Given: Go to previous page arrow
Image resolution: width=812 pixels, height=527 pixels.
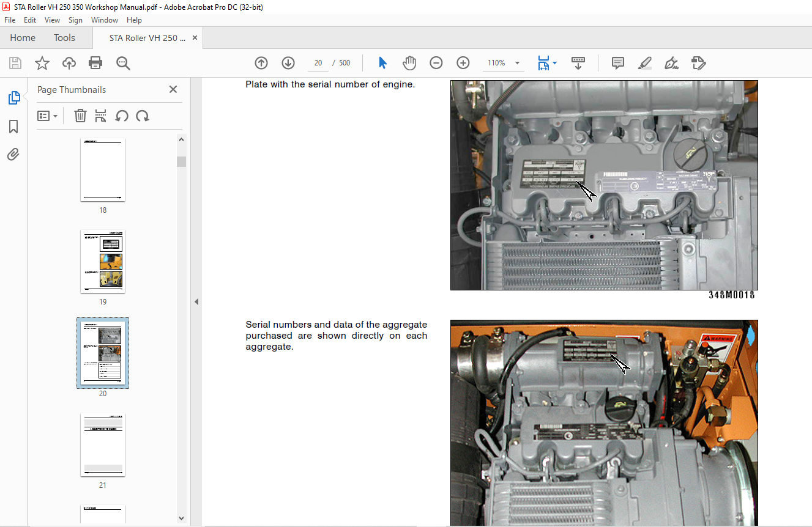Looking at the screenshot, I should pyautogui.click(x=261, y=63).
